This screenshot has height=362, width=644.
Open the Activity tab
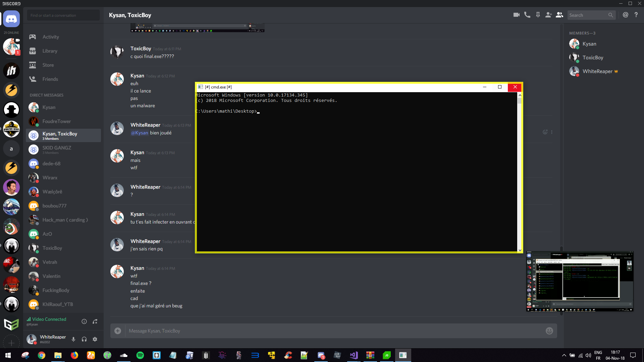point(63,37)
